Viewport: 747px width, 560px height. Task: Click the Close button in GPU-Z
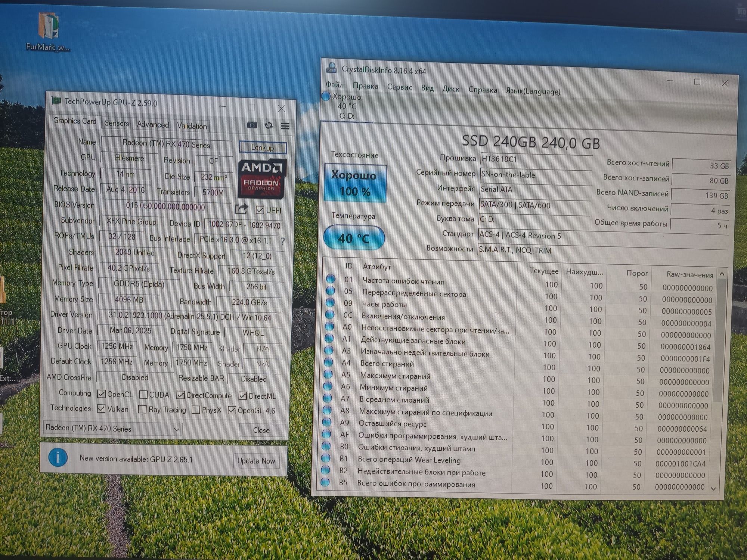tap(261, 430)
